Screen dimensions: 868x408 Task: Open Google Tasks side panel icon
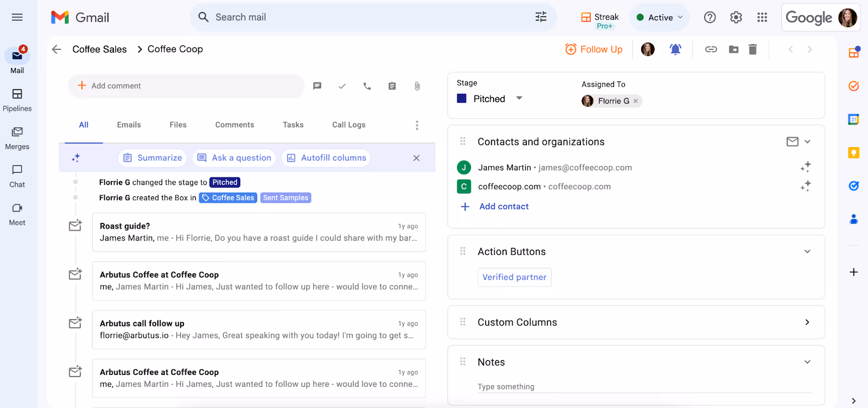[853, 186]
